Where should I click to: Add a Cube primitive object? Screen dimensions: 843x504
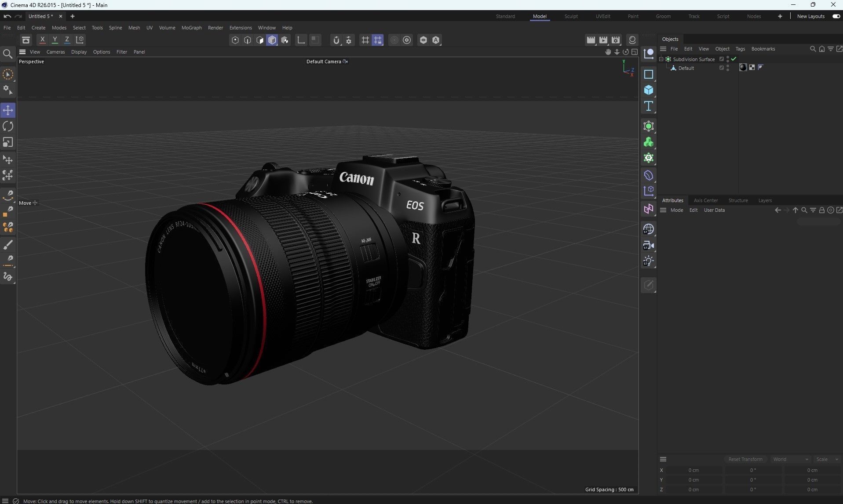(648, 90)
